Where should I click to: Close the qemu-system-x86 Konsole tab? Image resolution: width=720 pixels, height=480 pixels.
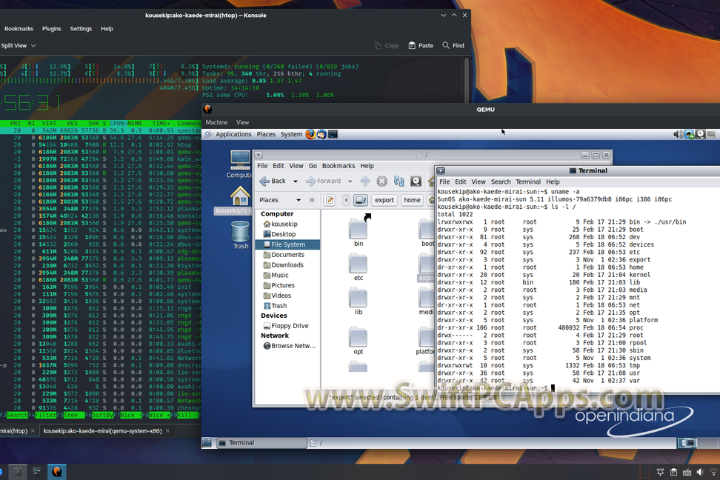(168, 431)
